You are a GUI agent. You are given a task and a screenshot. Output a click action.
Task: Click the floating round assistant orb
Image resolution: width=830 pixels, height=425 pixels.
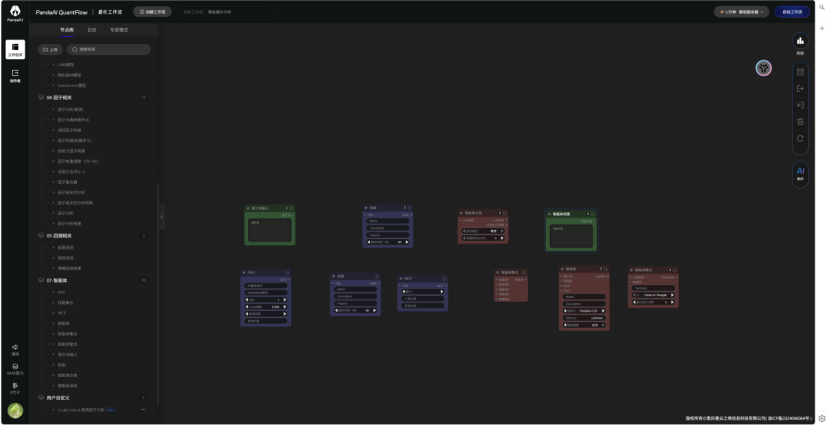coord(763,68)
